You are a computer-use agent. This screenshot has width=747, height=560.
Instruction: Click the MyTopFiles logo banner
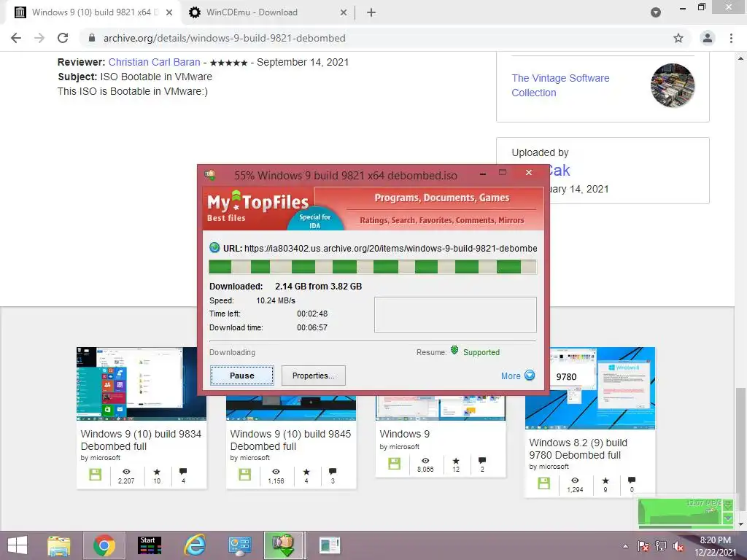[258, 208]
